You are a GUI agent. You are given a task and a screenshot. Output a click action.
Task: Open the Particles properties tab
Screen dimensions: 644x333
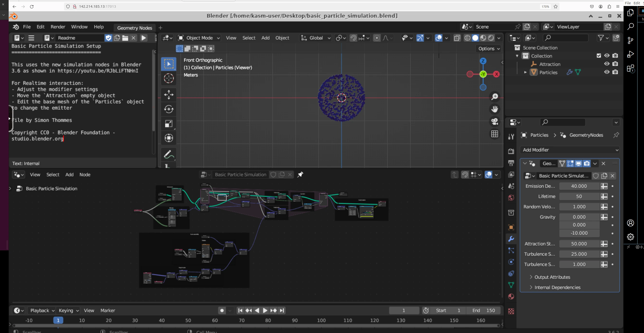coord(511,250)
